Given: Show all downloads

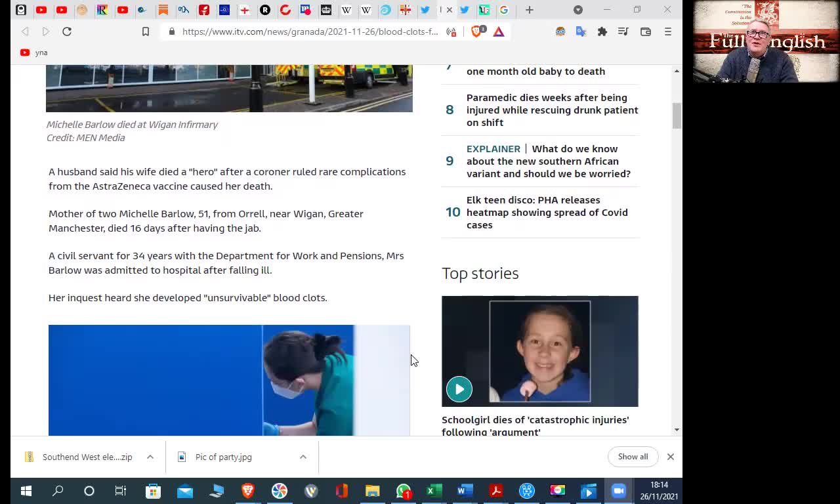Looking at the screenshot, I should (x=633, y=457).
